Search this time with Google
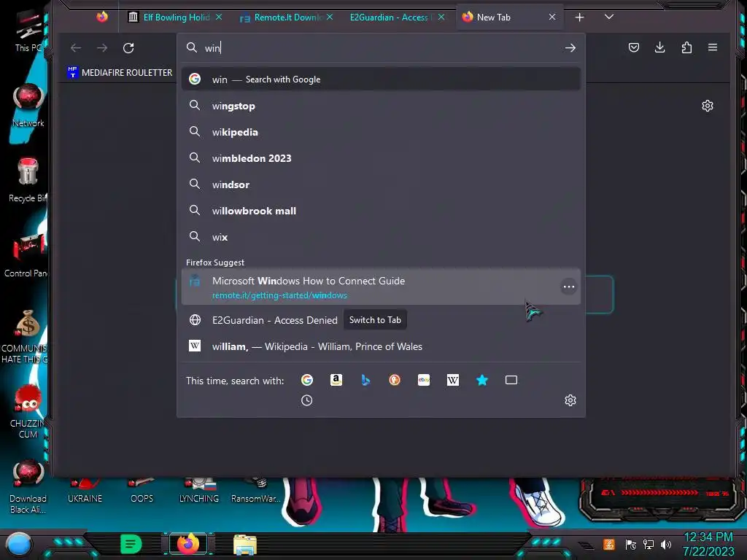The image size is (747, 560). pyautogui.click(x=307, y=380)
